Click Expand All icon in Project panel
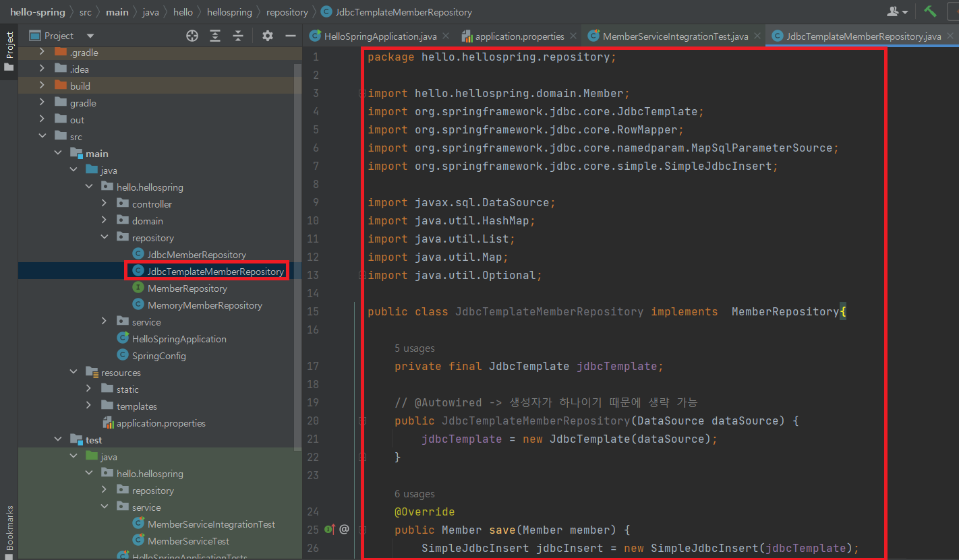This screenshot has width=959, height=560. (215, 36)
